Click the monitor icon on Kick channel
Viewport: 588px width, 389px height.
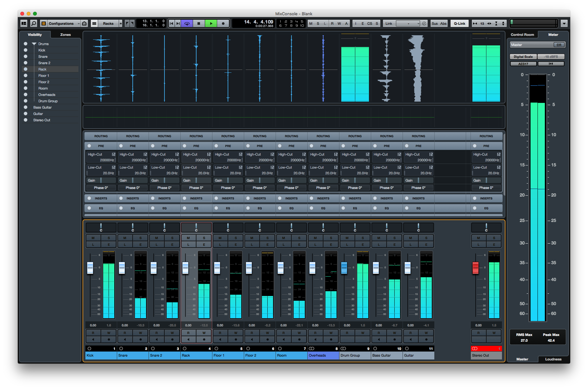(x=93, y=339)
